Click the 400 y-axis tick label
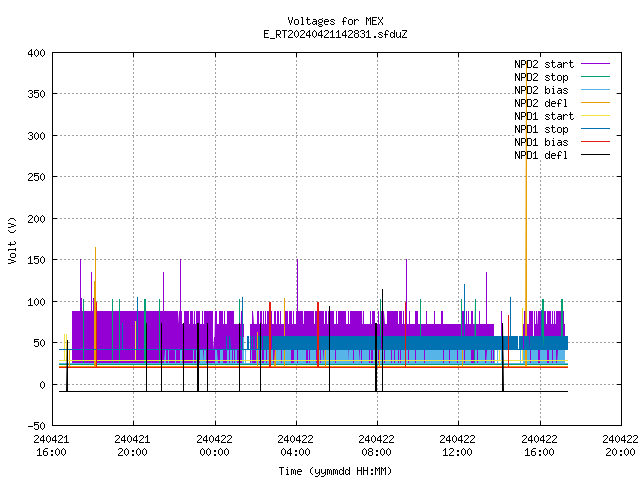Screen dimensions: 640x480 point(36,53)
